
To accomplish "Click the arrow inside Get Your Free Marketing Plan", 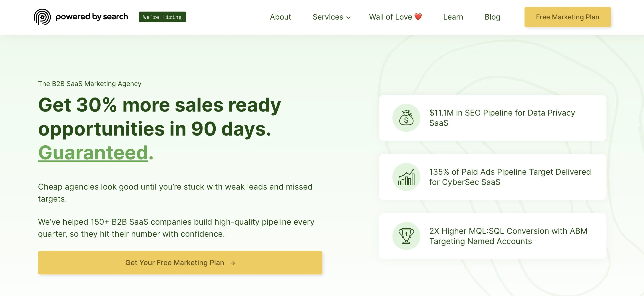I will click(x=232, y=262).
